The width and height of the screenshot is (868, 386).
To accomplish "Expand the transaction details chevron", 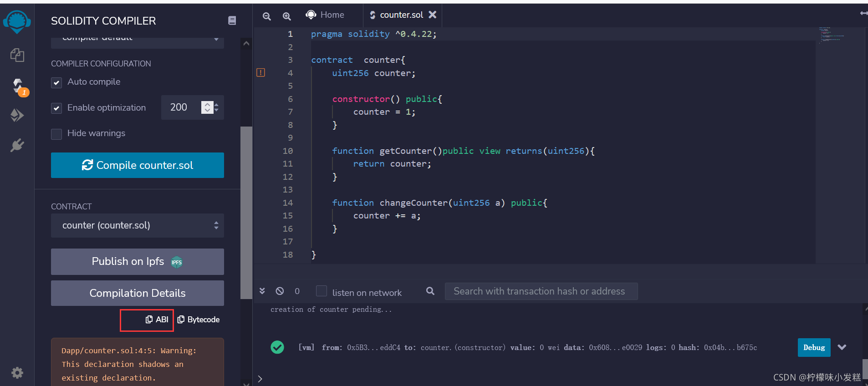I will (x=842, y=347).
